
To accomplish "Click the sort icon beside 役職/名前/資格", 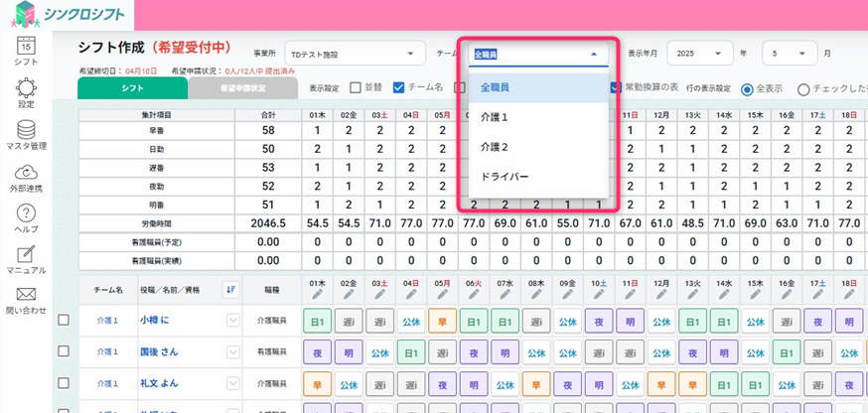I will tap(230, 289).
